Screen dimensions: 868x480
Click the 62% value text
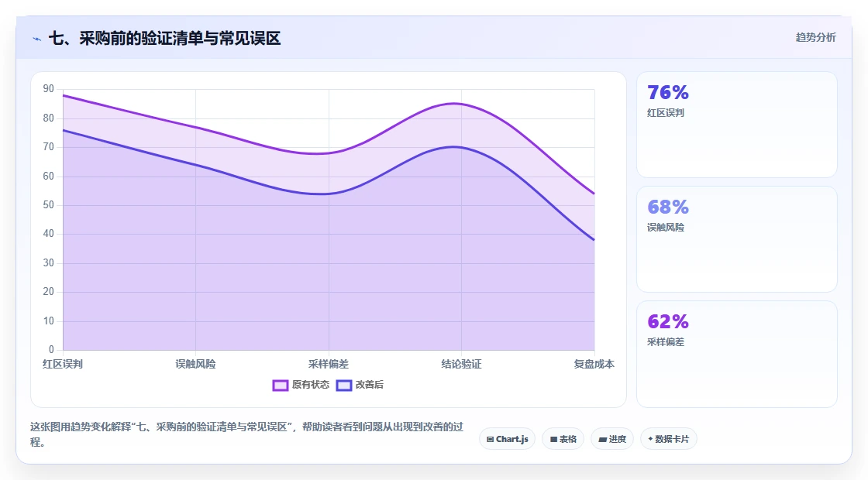tap(667, 321)
